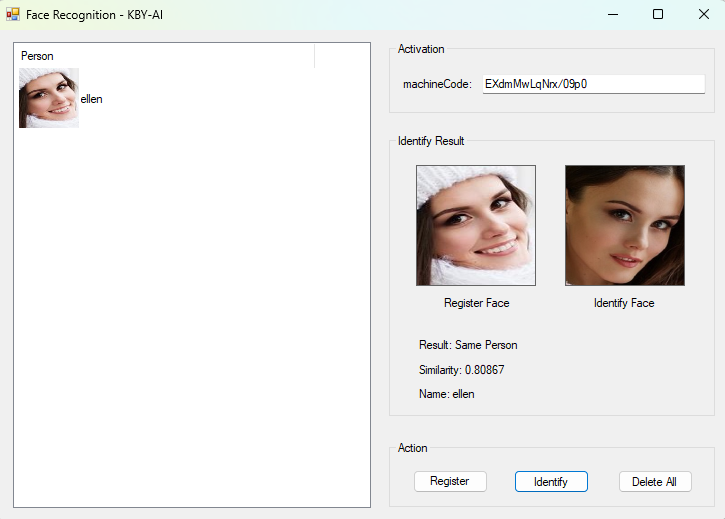Image resolution: width=725 pixels, height=519 pixels.
Task: Close the Face Recognition window
Action: point(703,14)
